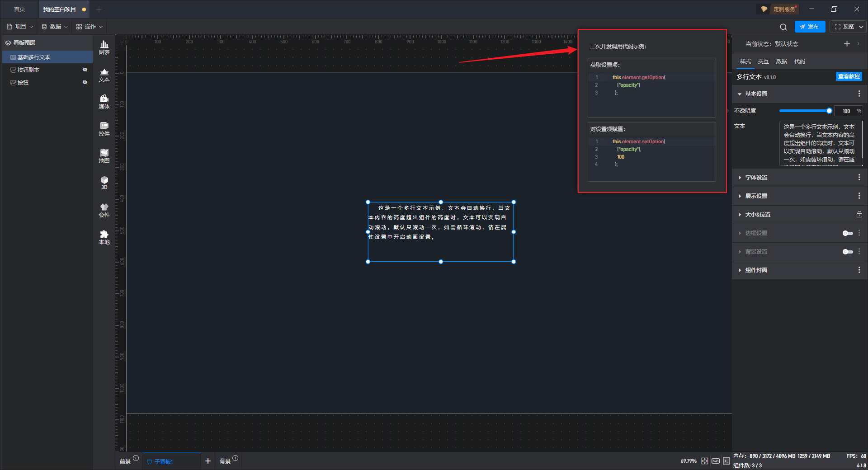The height and width of the screenshot is (470, 868).
Task: Open the 图表 chart component panel
Action: tap(104, 47)
